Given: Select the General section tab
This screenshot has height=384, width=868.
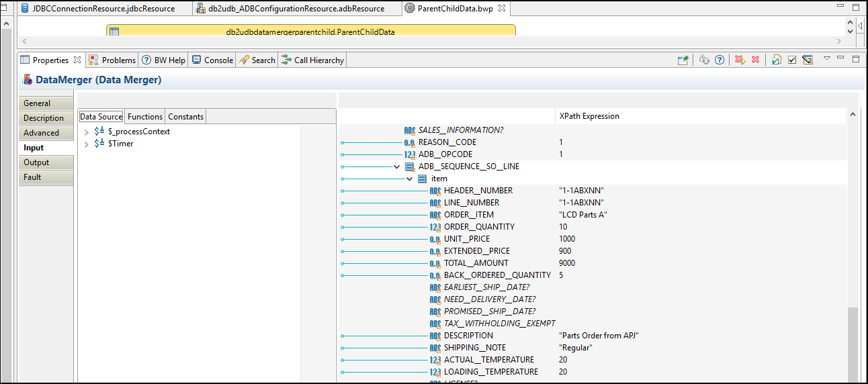Looking at the screenshot, I should [37, 103].
